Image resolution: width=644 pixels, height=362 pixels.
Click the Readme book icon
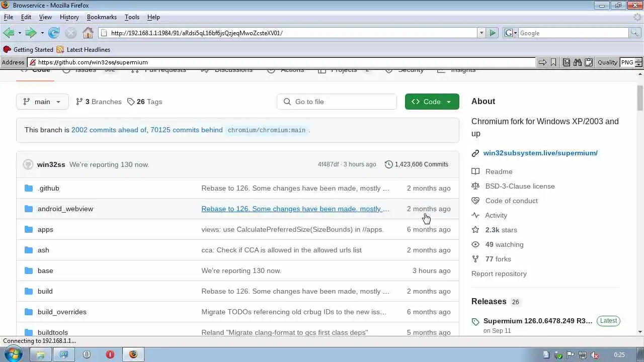click(x=475, y=171)
